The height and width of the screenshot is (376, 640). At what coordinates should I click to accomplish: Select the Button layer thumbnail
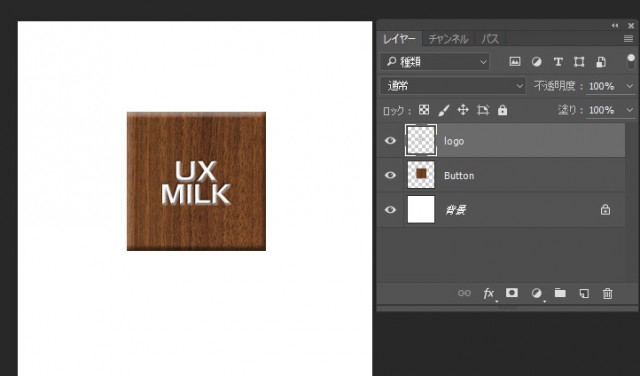pyautogui.click(x=421, y=175)
